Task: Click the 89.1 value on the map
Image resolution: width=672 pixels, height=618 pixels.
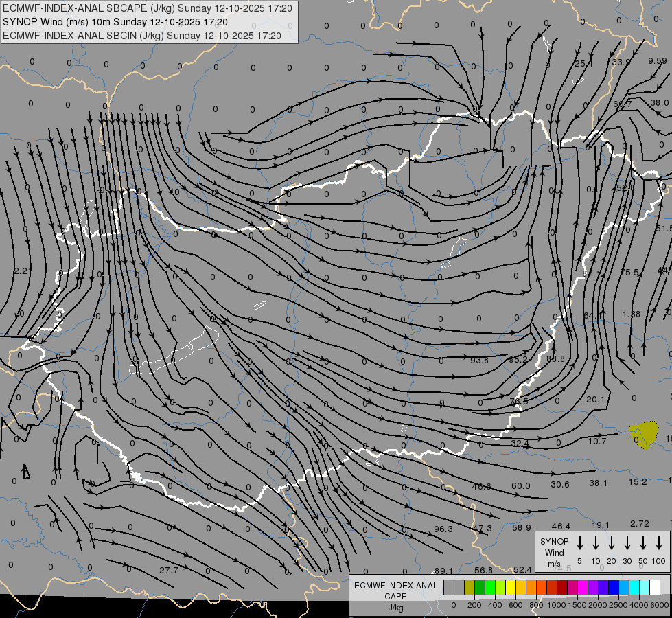Action: point(443,571)
